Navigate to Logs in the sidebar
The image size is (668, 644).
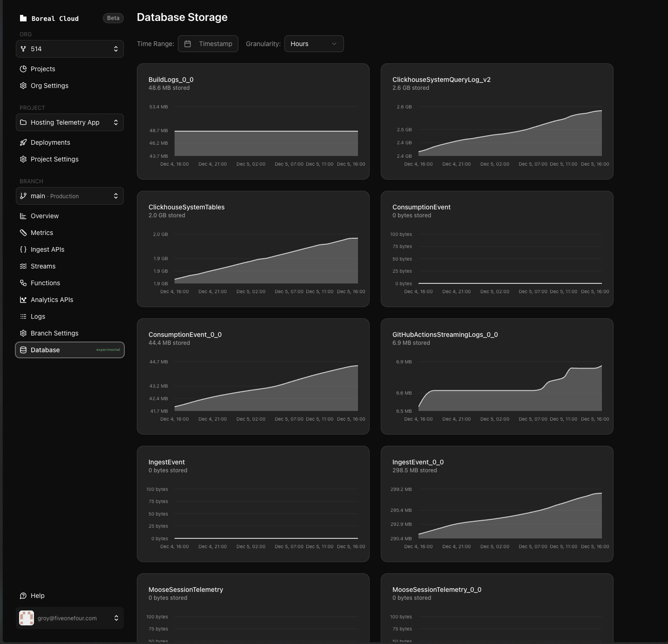[38, 316]
